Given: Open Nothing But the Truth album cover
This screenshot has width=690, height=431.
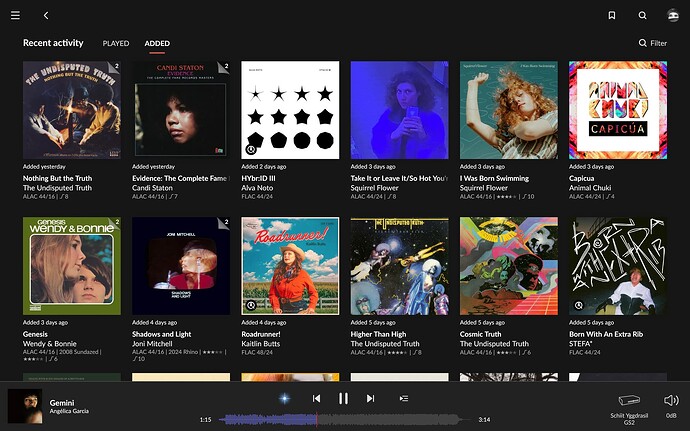Looking at the screenshot, I should pos(72,110).
